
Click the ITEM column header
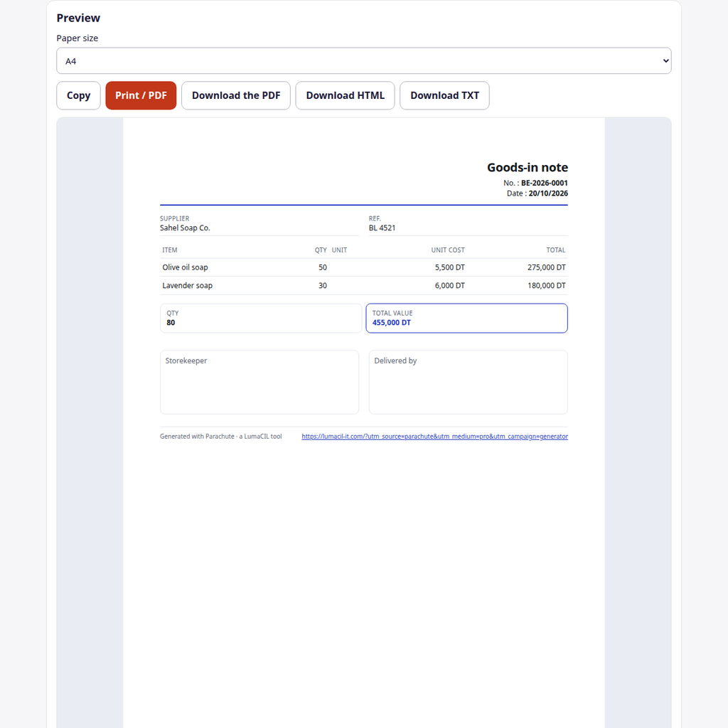point(169,250)
